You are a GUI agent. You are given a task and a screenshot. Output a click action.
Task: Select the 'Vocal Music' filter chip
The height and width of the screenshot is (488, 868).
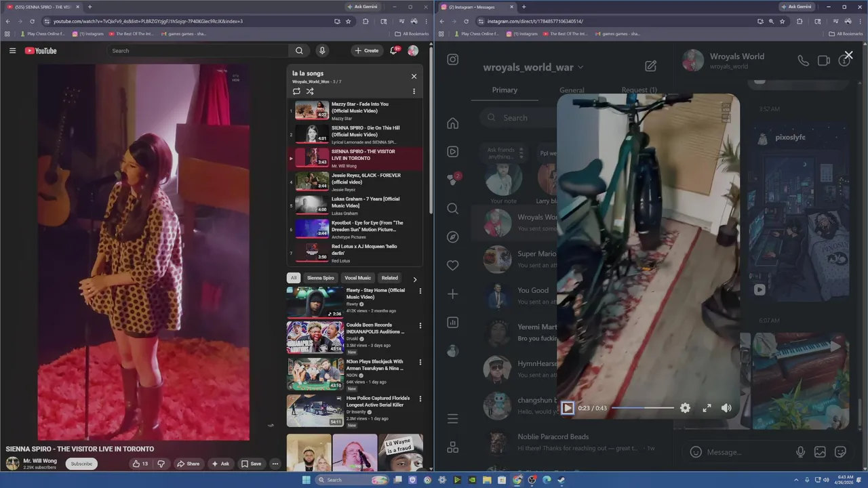tap(357, 278)
